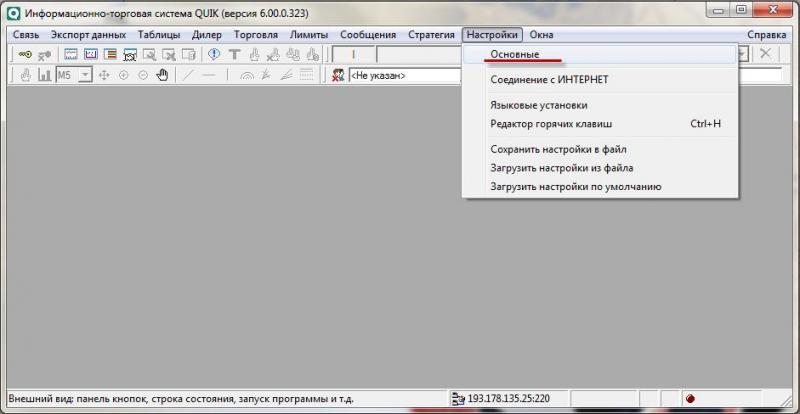Click the table with magnifier icon
This screenshot has height=414, width=800.
[x=149, y=54]
